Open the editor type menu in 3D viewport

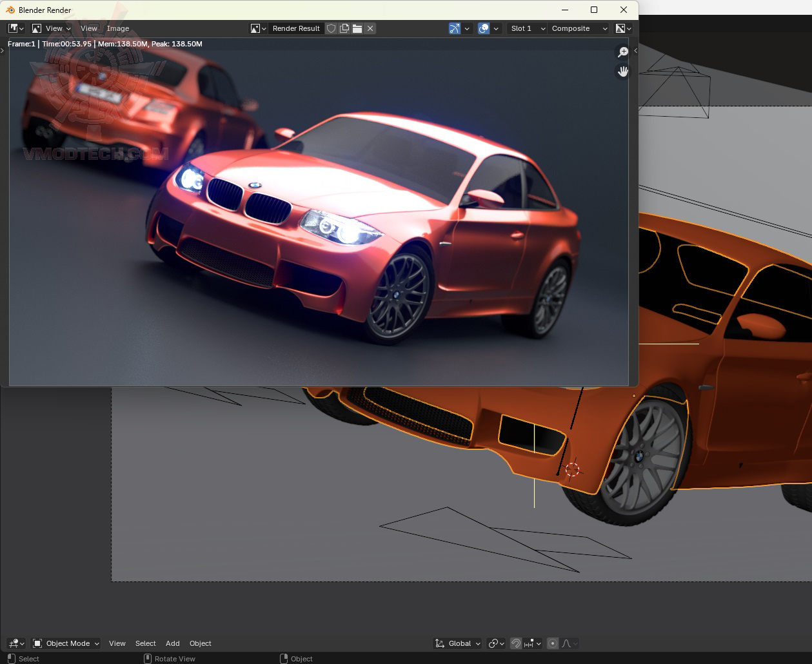pos(16,643)
